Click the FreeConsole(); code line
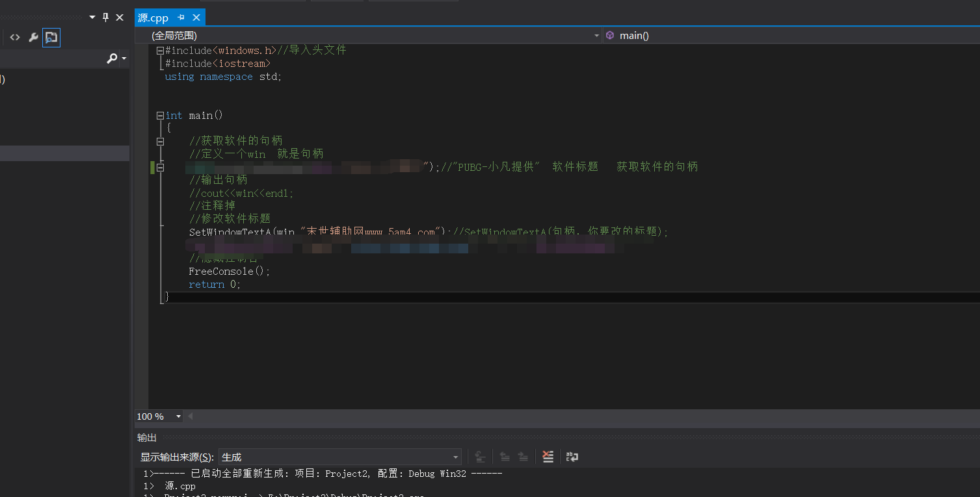 tap(230, 272)
